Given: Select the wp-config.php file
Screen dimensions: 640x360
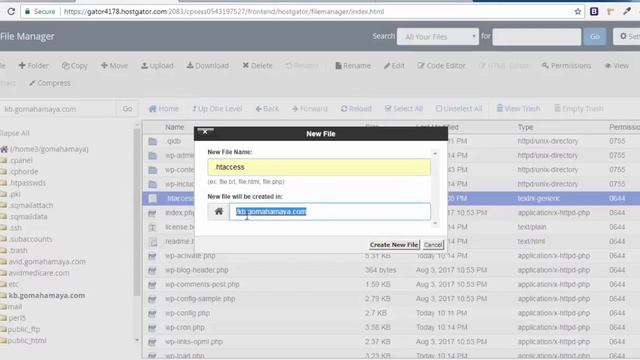Looking at the screenshot, I should click(x=188, y=313).
